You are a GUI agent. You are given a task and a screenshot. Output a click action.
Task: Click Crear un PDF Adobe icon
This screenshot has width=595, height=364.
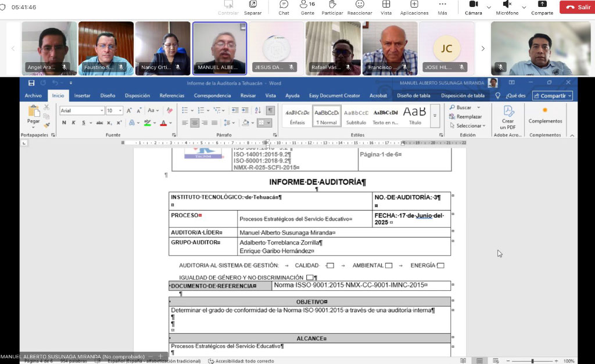(x=508, y=117)
